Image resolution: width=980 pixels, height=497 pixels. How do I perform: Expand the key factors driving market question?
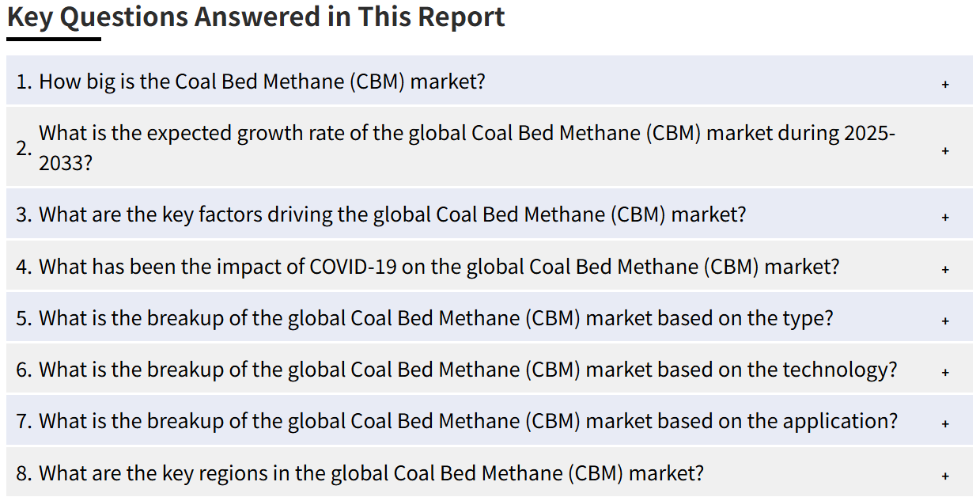point(392,214)
